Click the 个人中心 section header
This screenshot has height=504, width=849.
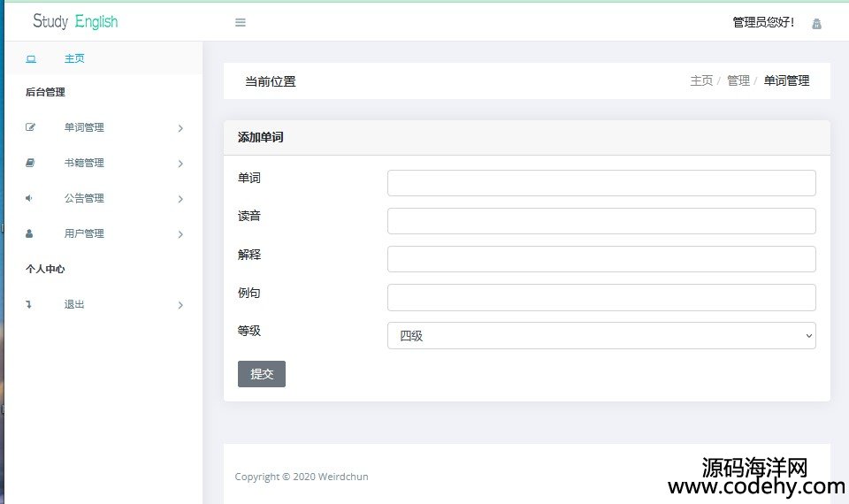point(45,269)
